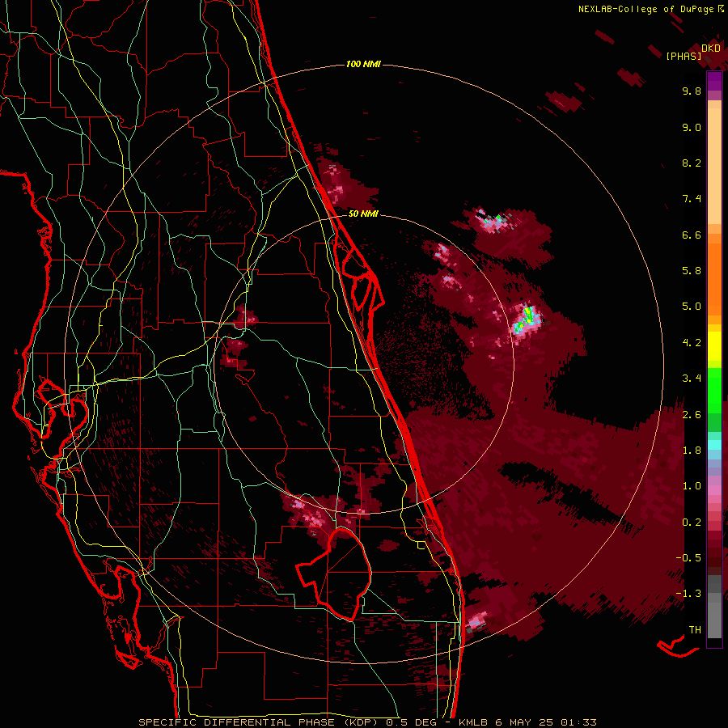
Task: Click the '100 NMI' range ring label
Action: pyautogui.click(x=363, y=64)
